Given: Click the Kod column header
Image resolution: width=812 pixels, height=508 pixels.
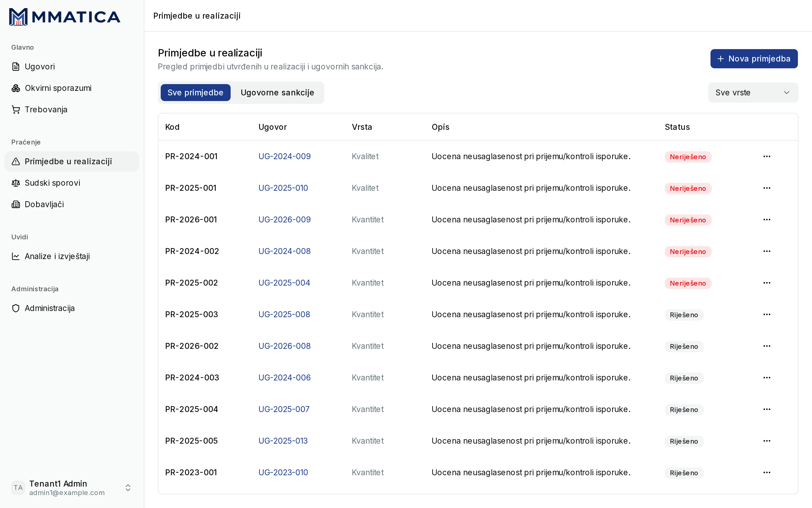Looking at the screenshot, I should click(173, 127).
